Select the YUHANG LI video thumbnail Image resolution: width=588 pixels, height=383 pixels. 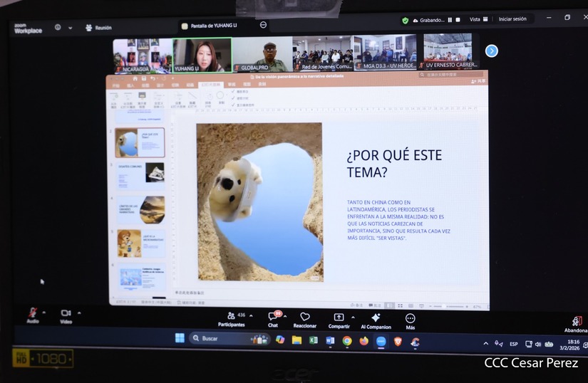pos(202,55)
